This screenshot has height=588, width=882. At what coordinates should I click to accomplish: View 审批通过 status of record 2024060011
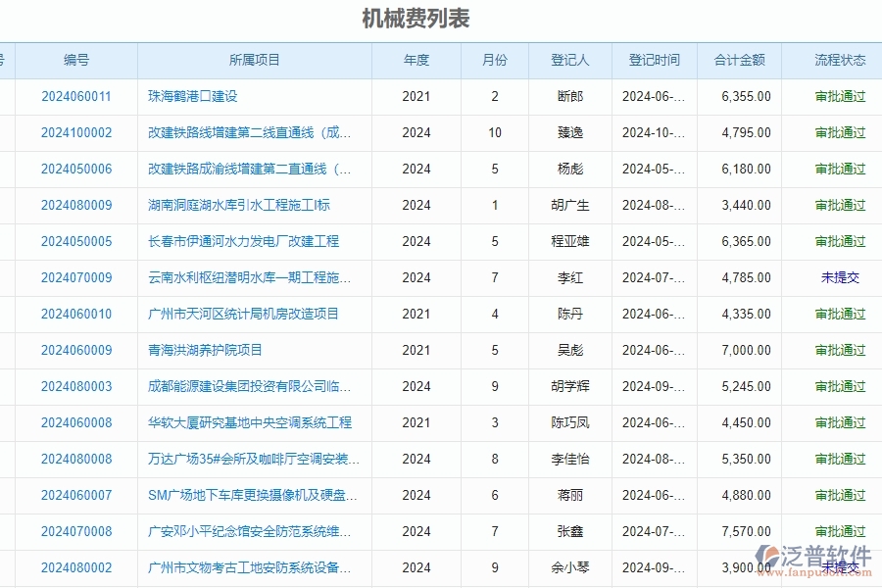click(840, 96)
